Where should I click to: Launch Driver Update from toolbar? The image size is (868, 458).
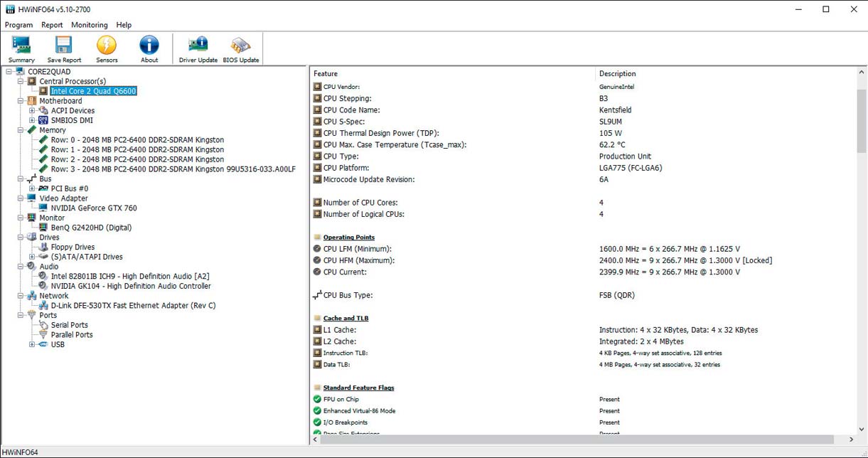pyautogui.click(x=198, y=45)
